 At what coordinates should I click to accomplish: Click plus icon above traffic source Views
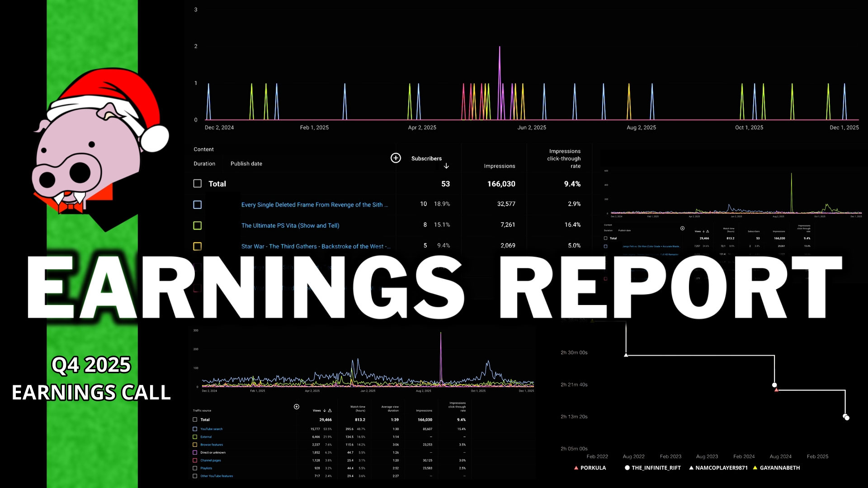297,407
